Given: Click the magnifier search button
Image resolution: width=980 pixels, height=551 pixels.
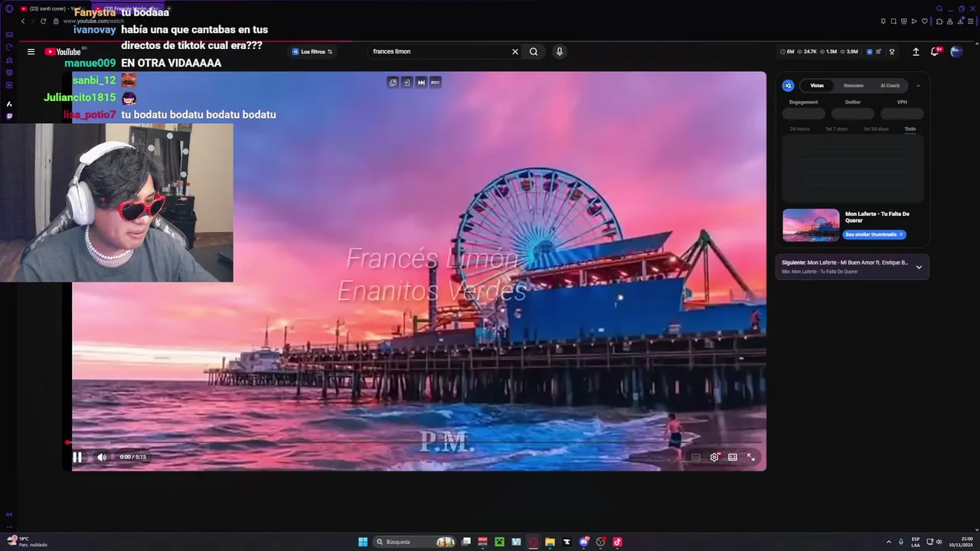Looking at the screenshot, I should [x=534, y=51].
